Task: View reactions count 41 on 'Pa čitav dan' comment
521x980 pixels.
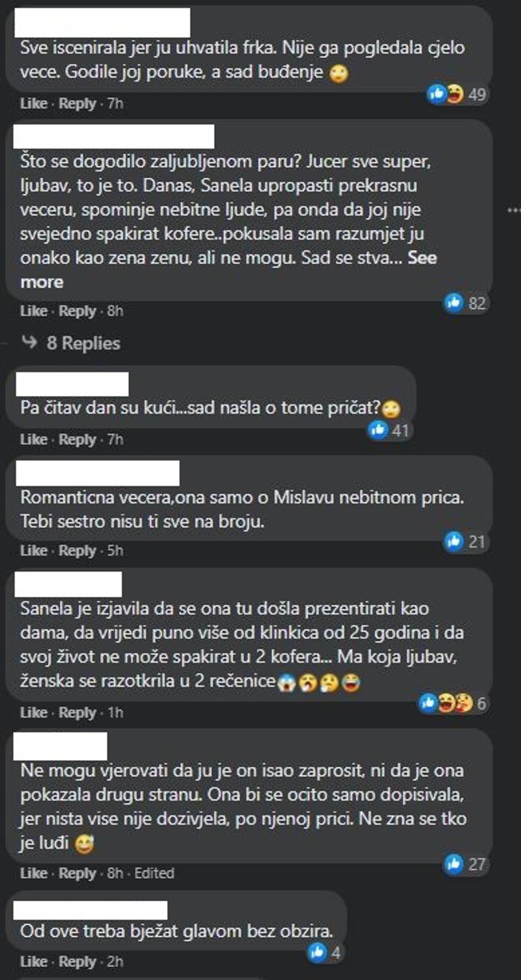Action: point(390,430)
